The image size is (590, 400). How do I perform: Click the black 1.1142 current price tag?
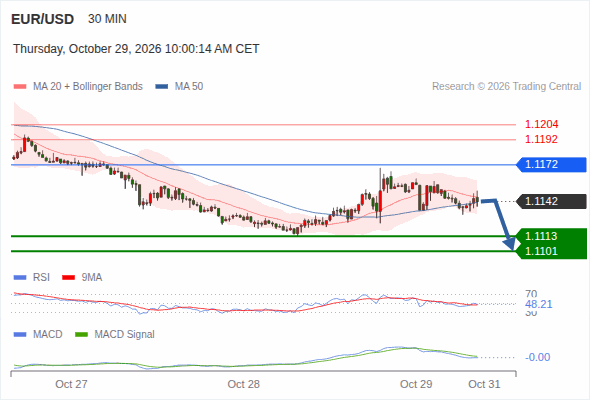(551, 201)
